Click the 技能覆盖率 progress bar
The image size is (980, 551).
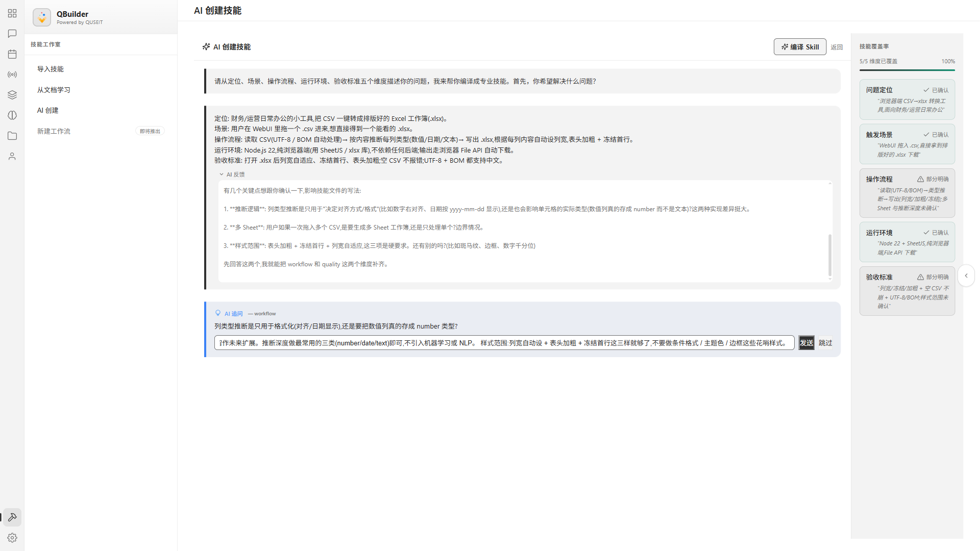[907, 70]
